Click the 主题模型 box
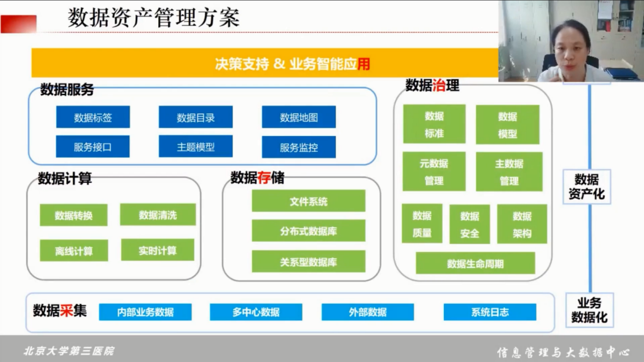Image resolution: width=644 pixels, height=362 pixels. (196, 147)
